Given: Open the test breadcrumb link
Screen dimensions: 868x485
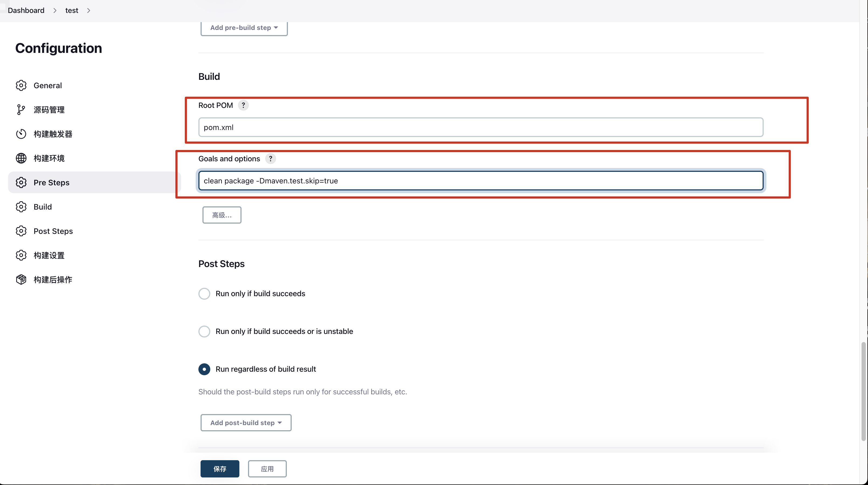Looking at the screenshot, I should (72, 11).
